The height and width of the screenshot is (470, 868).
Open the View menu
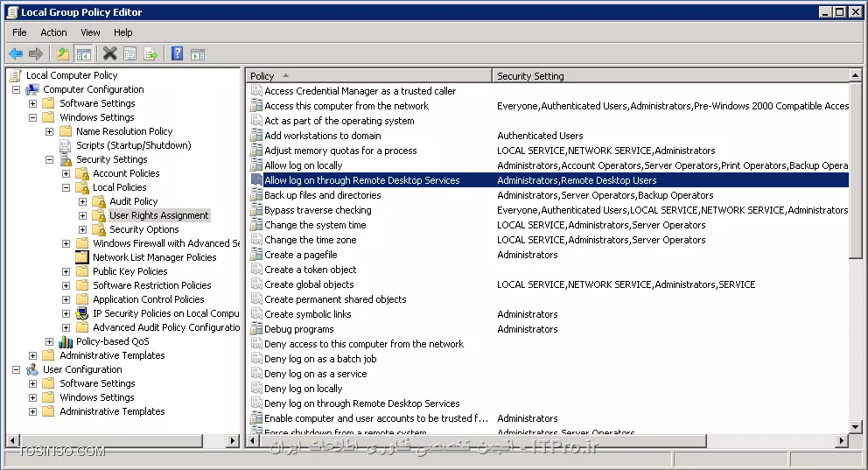(x=90, y=32)
